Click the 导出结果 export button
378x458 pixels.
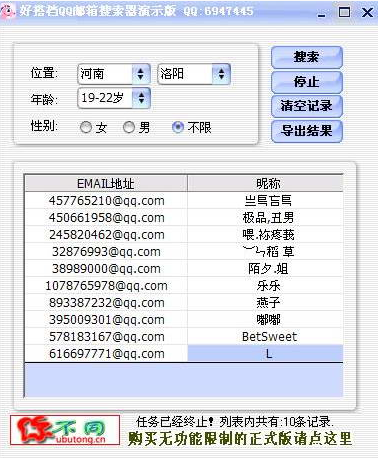[307, 131]
